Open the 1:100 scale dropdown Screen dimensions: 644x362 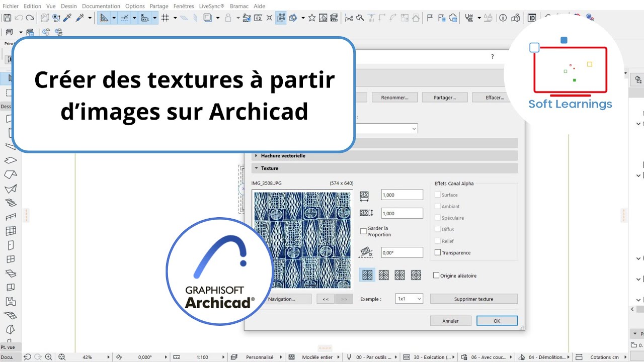point(223,357)
